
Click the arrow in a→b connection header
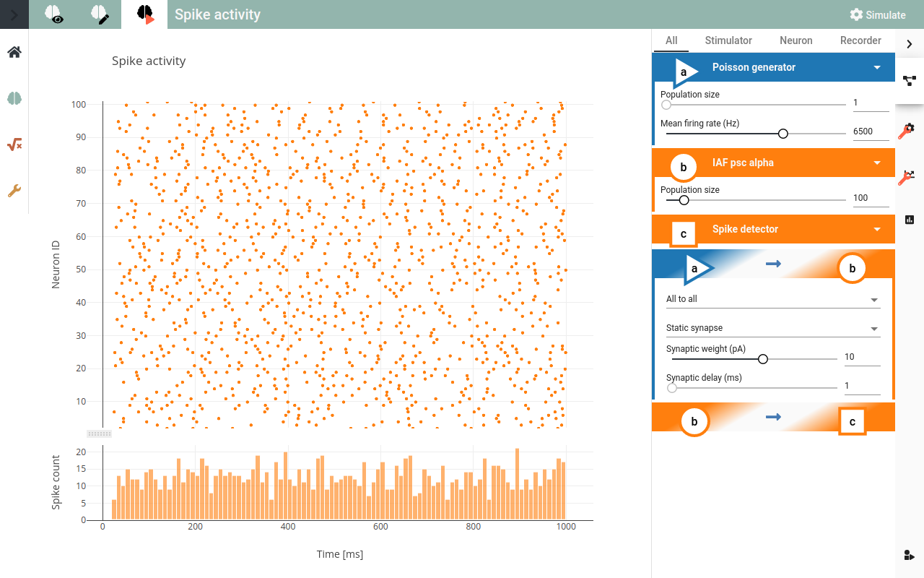pos(773,264)
